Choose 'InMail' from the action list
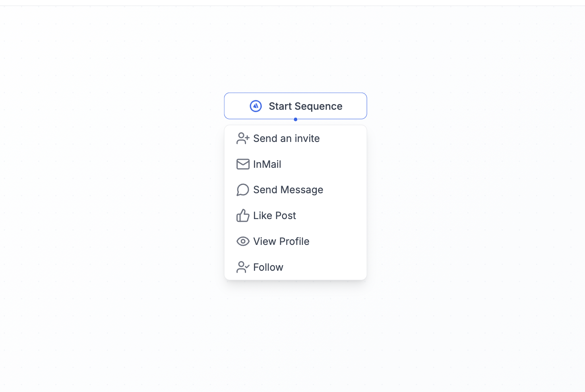Screen dimensions: 585x392 pyautogui.click(x=267, y=164)
